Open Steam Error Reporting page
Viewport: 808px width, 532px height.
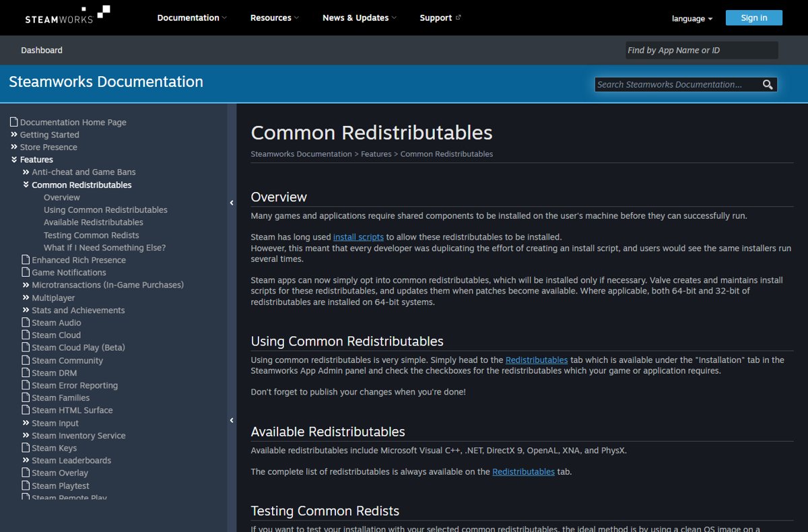tap(75, 385)
